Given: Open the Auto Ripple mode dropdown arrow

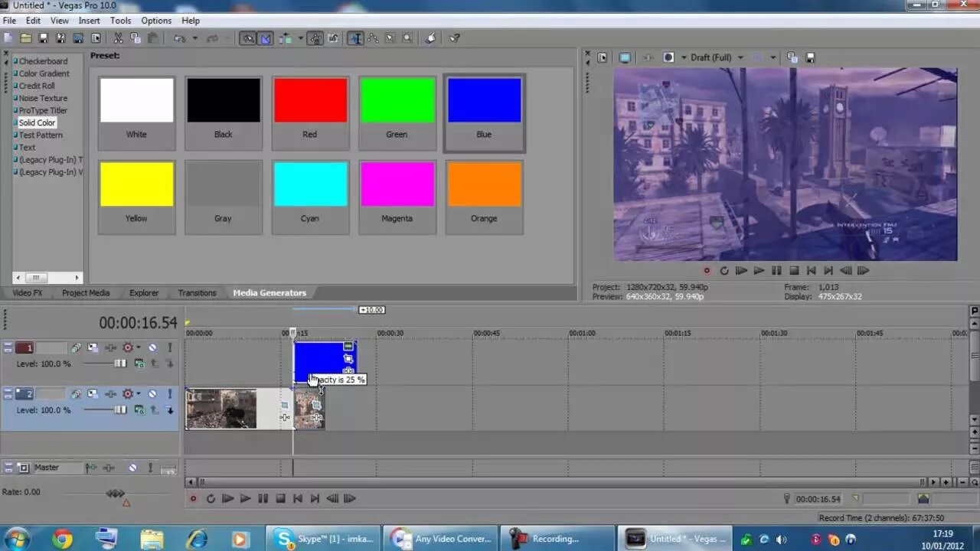Looking at the screenshot, I should pyautogui.click(x=300, y=38).
